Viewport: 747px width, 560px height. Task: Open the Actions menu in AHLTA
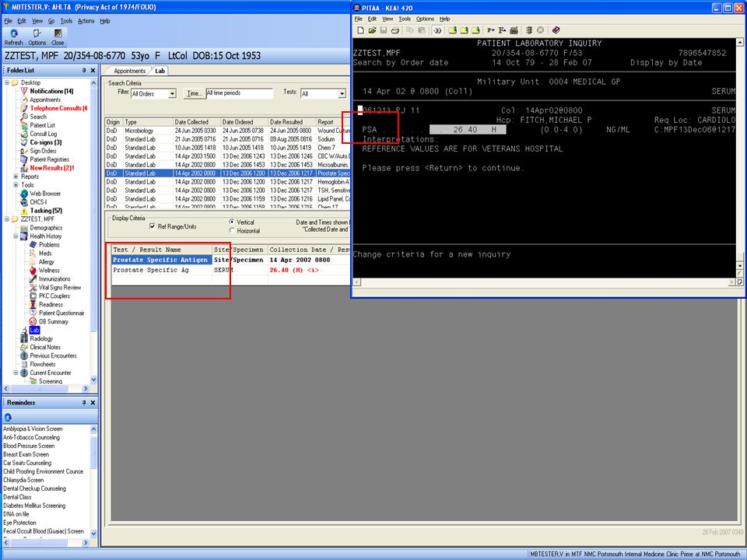point(86,21)
